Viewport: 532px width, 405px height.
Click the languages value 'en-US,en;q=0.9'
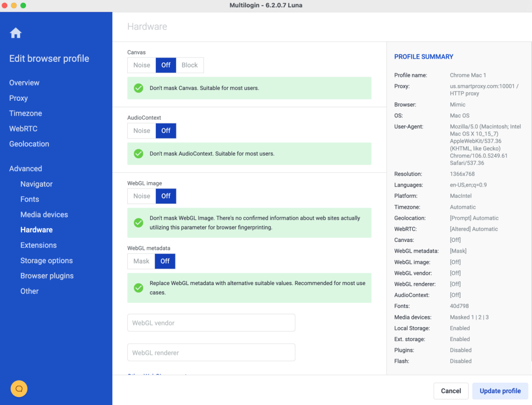coord(468,185)
